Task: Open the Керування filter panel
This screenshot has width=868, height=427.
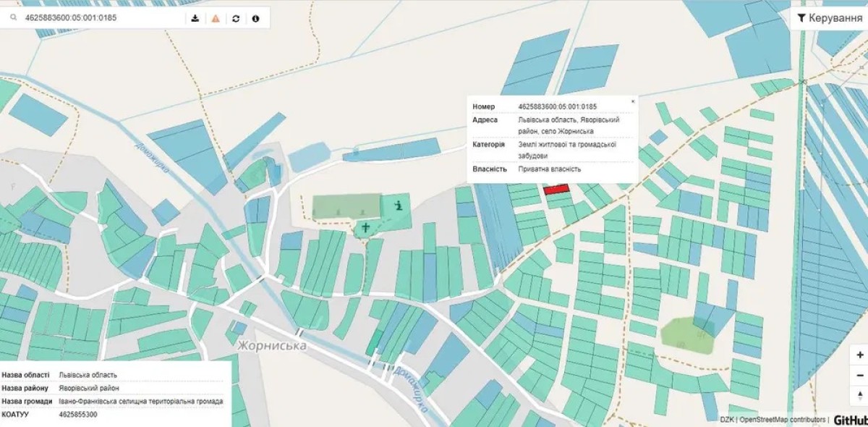Action: pos(828,18)
